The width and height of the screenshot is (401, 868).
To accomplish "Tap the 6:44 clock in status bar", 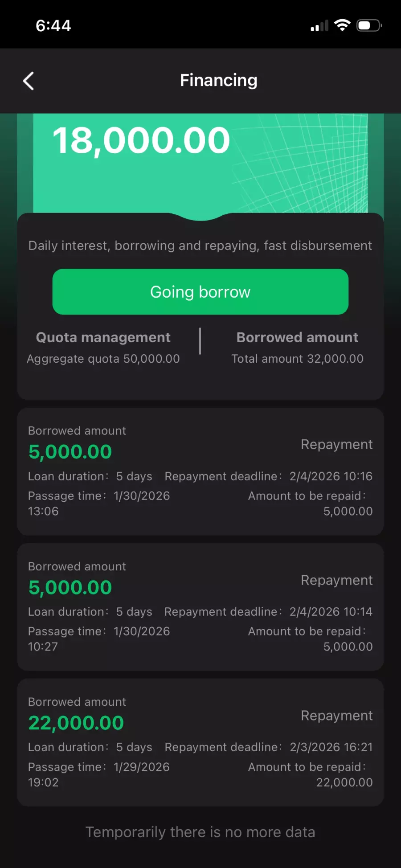I will [x=53, y=26].
